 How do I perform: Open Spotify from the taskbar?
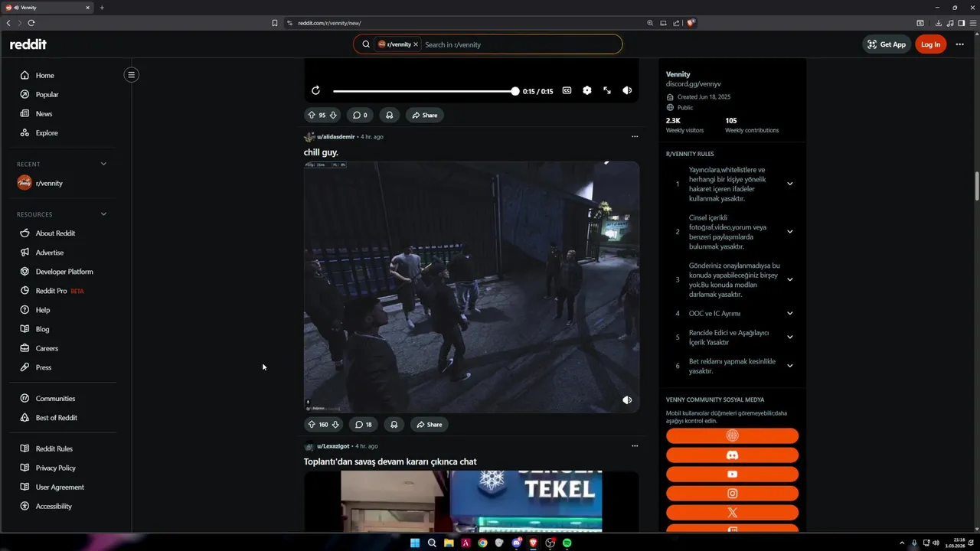point(567,543)
